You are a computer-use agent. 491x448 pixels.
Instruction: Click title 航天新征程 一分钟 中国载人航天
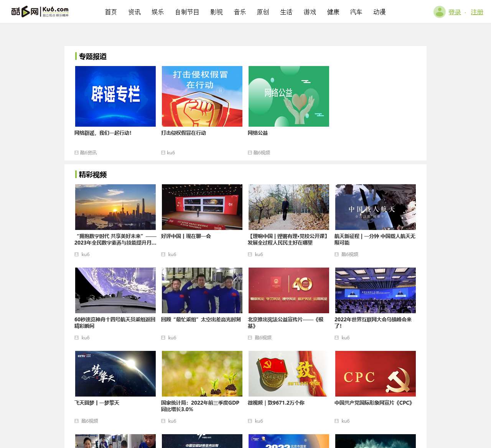point(375,239)
